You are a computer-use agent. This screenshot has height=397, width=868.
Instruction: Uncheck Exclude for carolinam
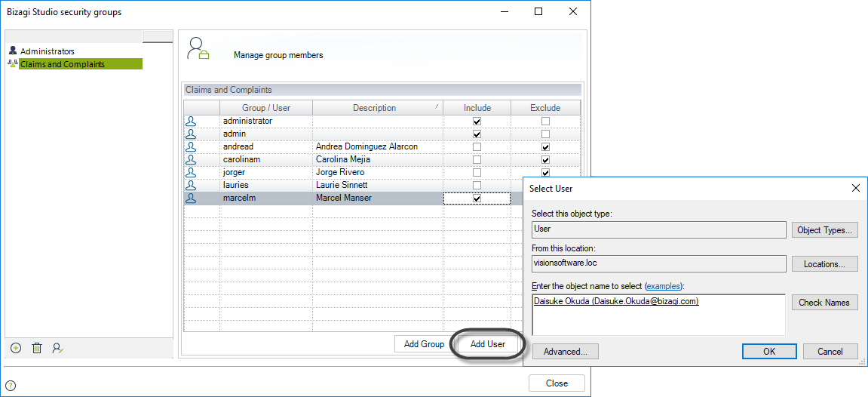click(546, 159)
